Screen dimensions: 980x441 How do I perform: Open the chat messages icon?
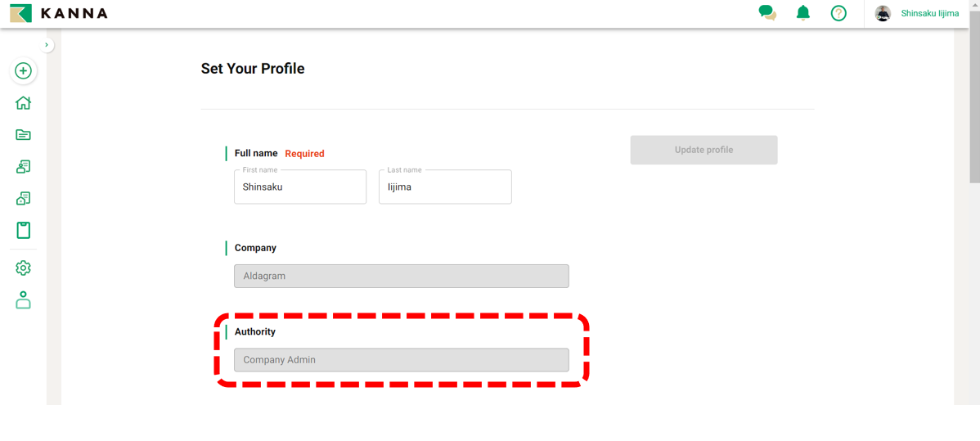click(766, 13)
